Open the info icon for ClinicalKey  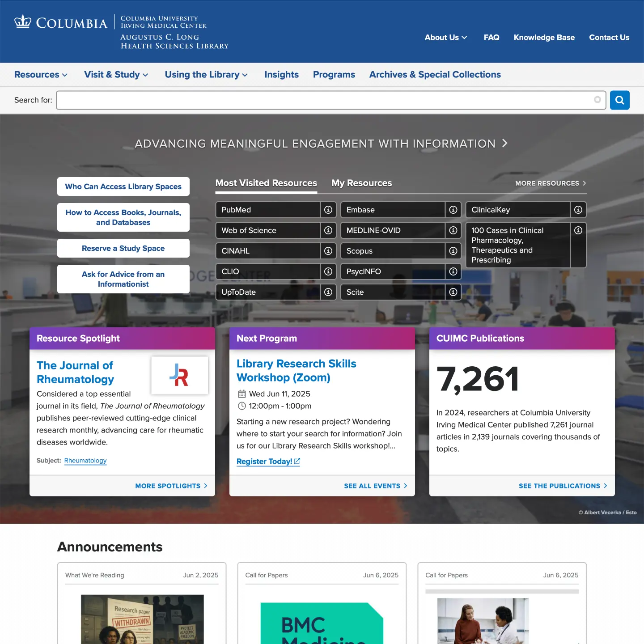click(x=578, y=210)
